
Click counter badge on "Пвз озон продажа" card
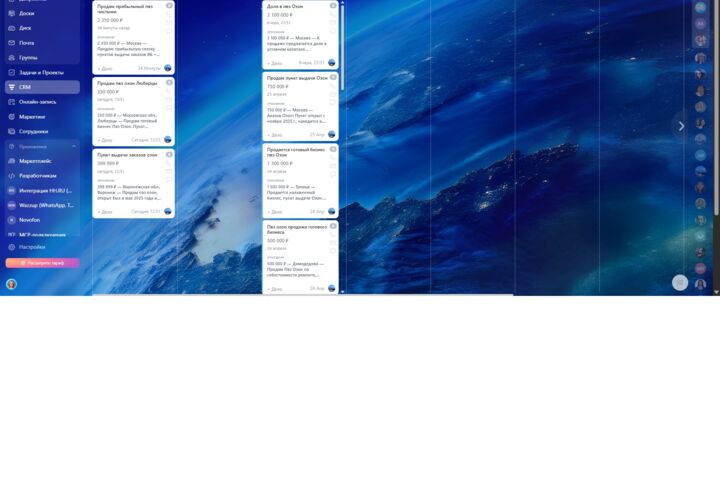(333, 226)
